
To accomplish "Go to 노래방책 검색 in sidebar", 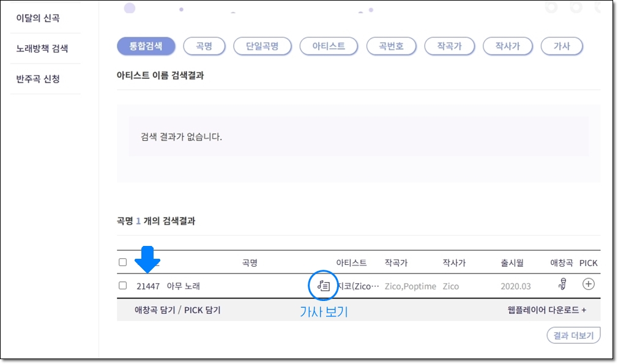I will 42,48.
